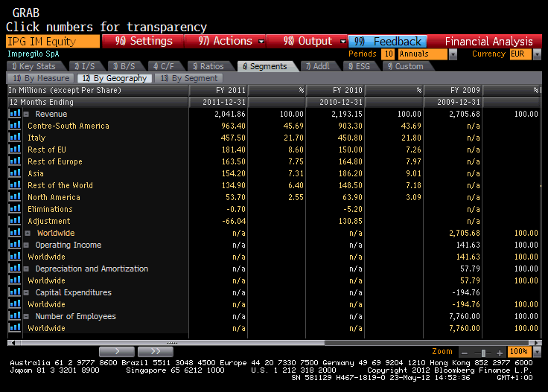This screenshot has height=392, width=548.
Task: Open chart icon for Adjustment row
Action: coord(15,221)
